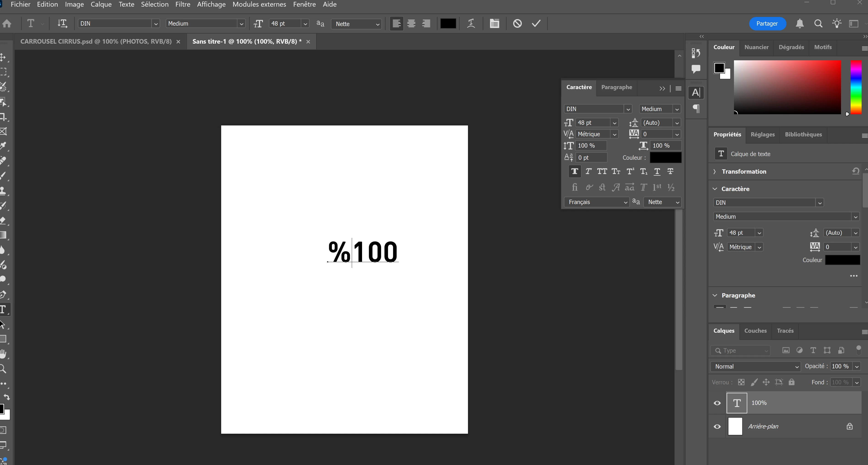Click the Partager button
Viewport: 868px width, 465px height.
coord(767,23)
